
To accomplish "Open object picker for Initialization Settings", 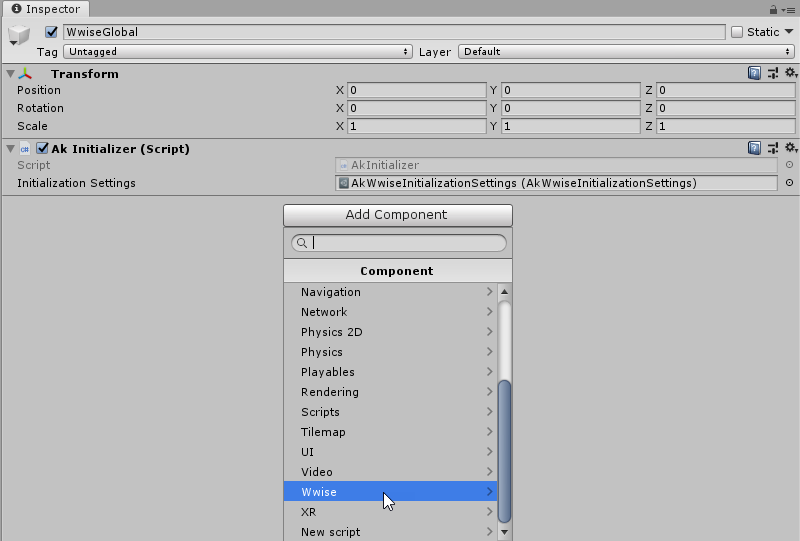I will 789,183.
